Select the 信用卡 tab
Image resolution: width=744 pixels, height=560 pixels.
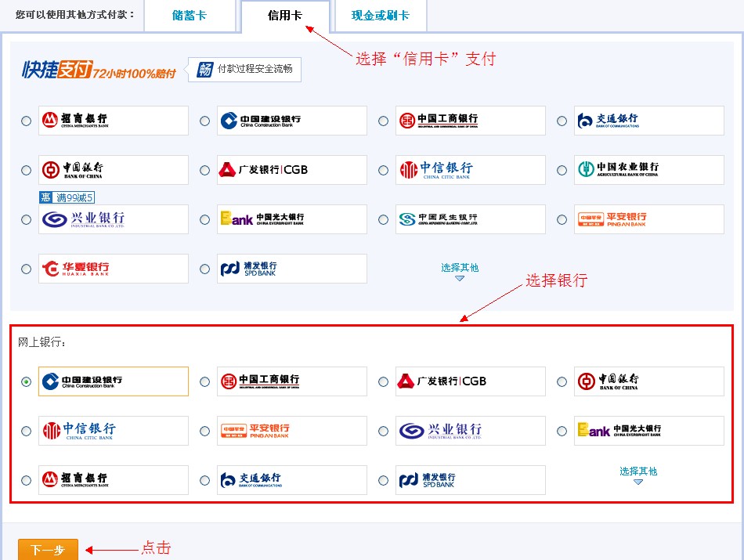click(x=285, y=16)
